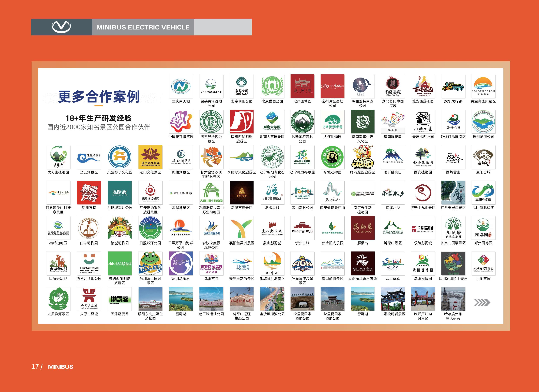
Task: Select the 茅山森林公园 Forest logo
Action: 302,192
